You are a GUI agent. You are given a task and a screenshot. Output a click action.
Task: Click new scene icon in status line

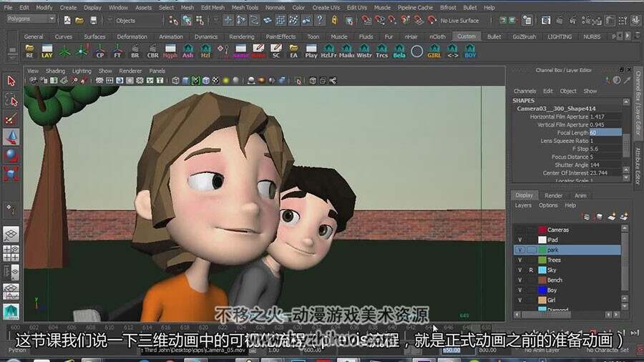67,20
